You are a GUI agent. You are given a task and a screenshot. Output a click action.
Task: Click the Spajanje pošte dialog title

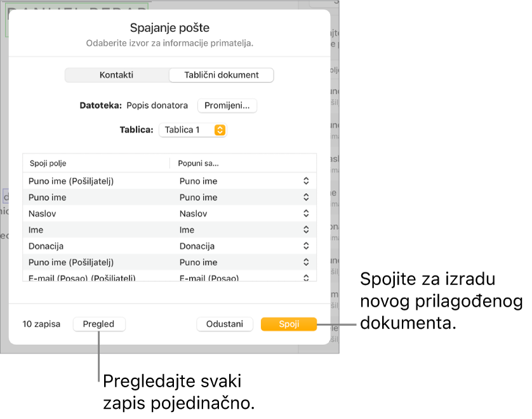pos(170,28)
